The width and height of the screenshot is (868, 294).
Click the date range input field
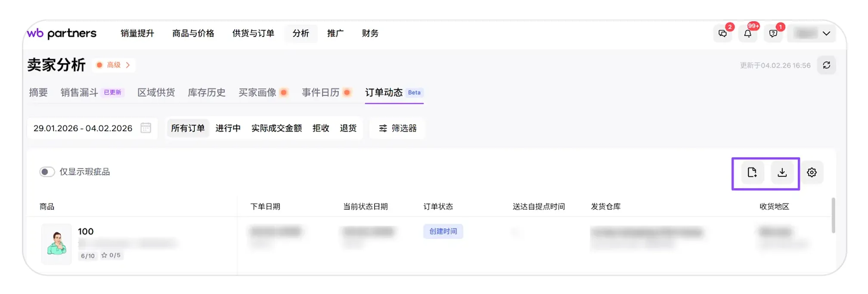tap(83, 128)
